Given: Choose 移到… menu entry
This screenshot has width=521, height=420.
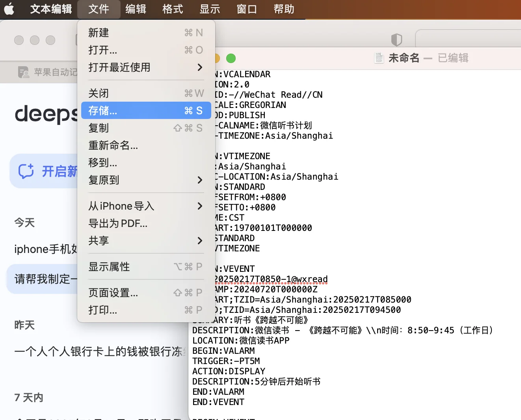Looking at the screenshot, I should pos(146,163).
